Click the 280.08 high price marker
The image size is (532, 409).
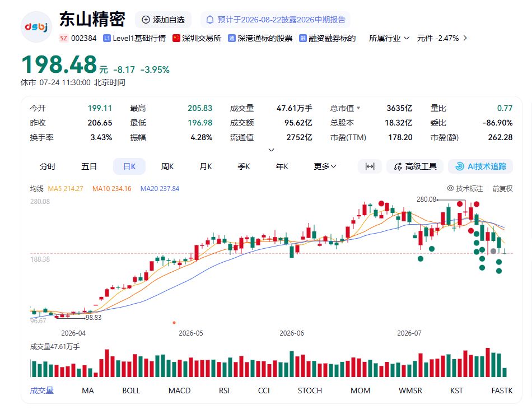[x=427, y=199]
